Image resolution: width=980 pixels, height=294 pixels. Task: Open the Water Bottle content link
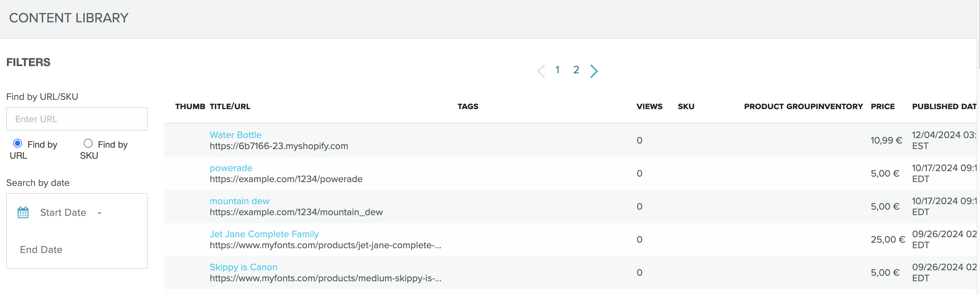pyautogui.click(x=235, y=135)
